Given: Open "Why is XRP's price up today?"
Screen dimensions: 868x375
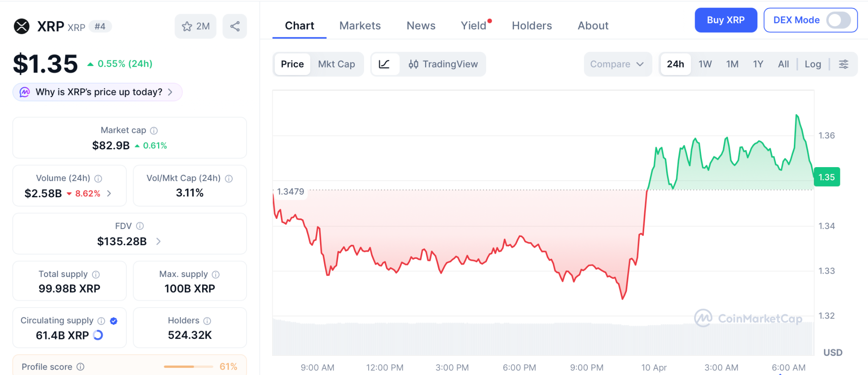Looking at the screenshot, I should click(98, 92).
